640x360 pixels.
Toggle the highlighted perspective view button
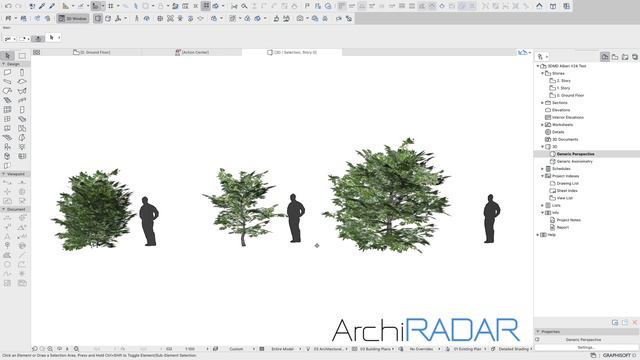(x=98, y=18)
